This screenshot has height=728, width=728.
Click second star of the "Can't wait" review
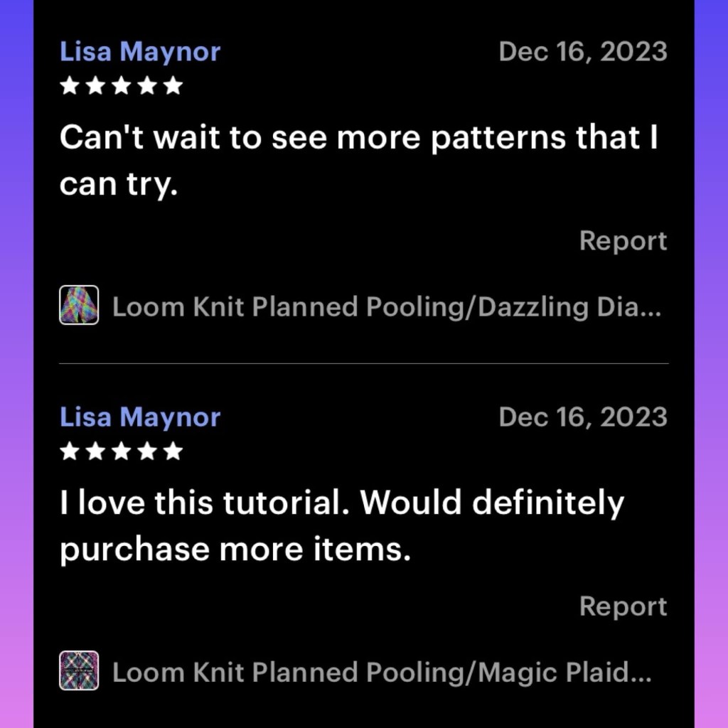coord(95,86)
